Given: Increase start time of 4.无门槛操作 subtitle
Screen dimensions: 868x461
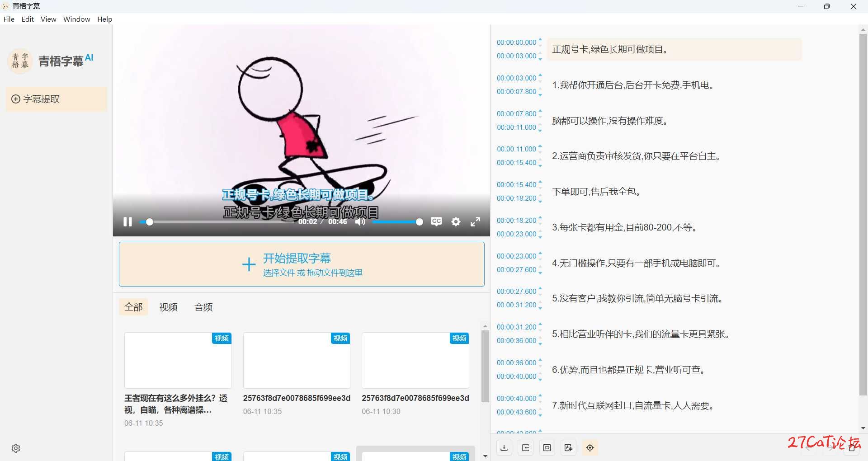Looking at the screenshot, I should pyautogui.click(x=540, y=253).
